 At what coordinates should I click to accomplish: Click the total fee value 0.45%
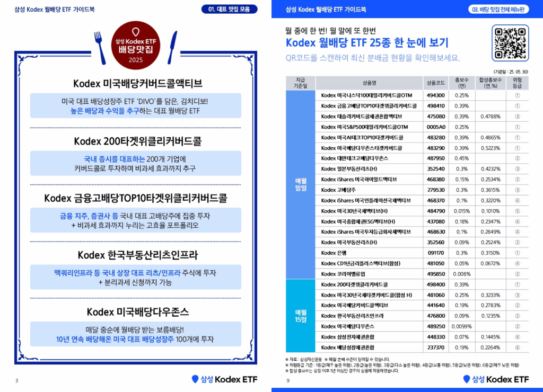[x=462, y=158]
